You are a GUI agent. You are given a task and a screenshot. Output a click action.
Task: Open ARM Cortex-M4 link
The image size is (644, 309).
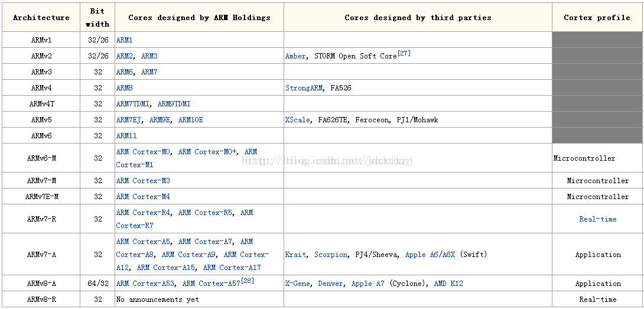[x=143, y=197]
